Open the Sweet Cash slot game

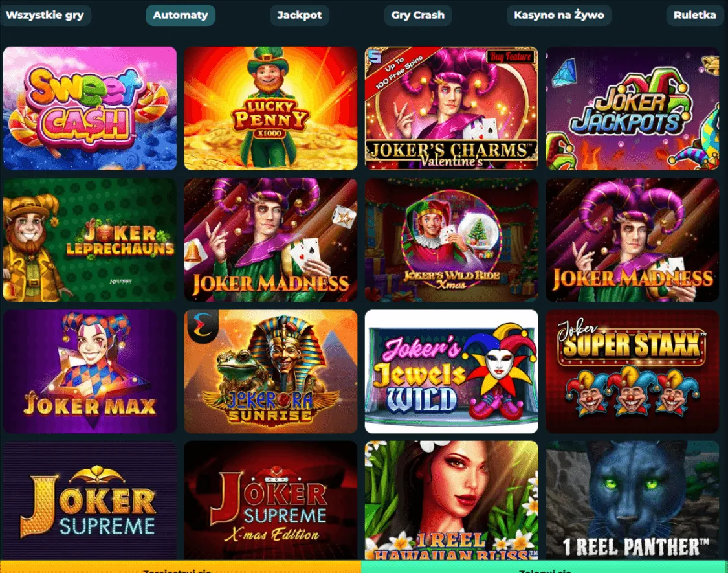click(89, 108)
